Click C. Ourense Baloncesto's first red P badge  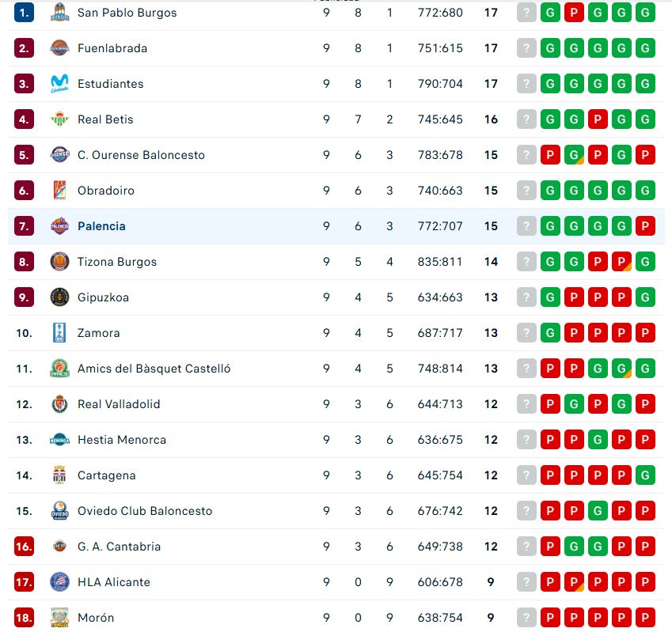(x=550, y=155)
